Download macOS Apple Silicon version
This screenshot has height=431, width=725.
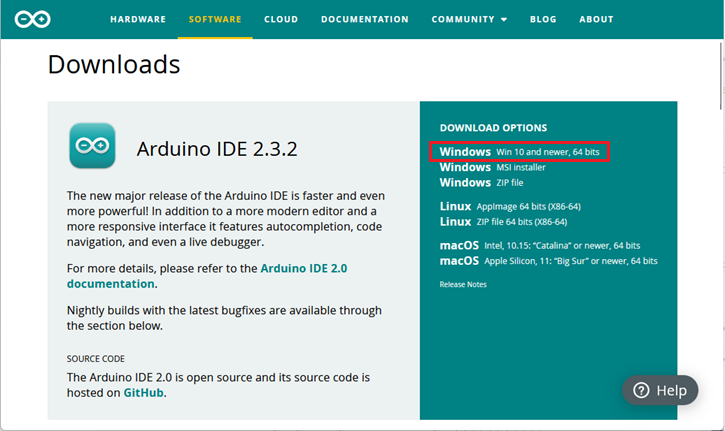pos(548,261)
